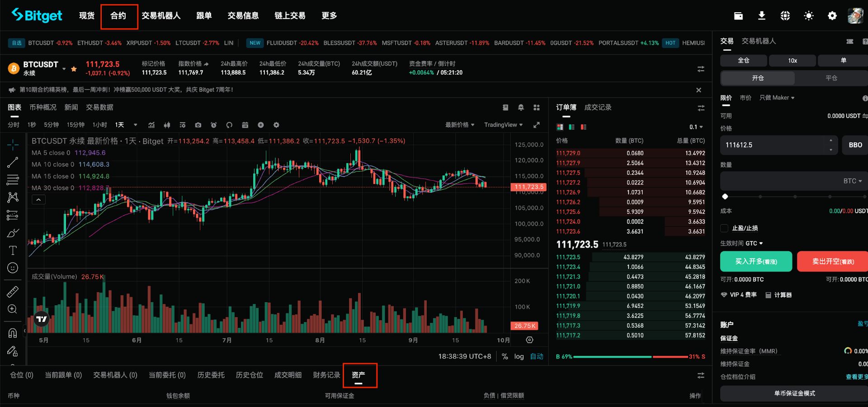Click the 单币保证金模式 button
This screenshot has width=868, height=407.
pyautogui.click(x=794, y=393)
